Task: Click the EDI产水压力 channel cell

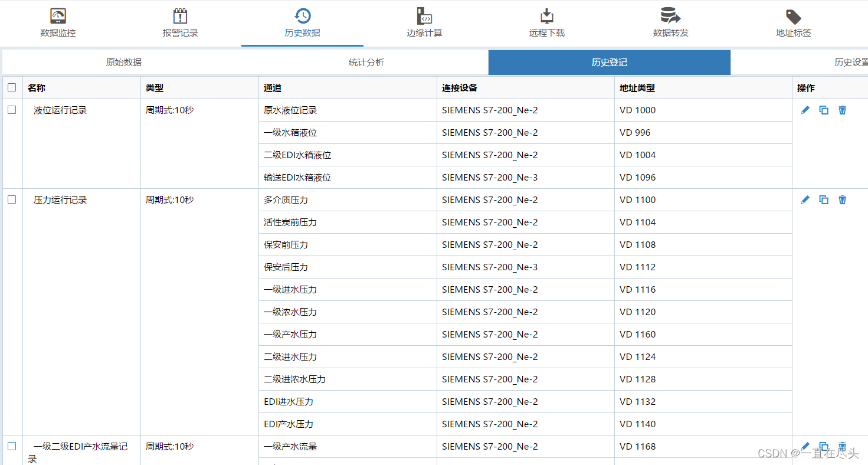Action: coord(348,424)
